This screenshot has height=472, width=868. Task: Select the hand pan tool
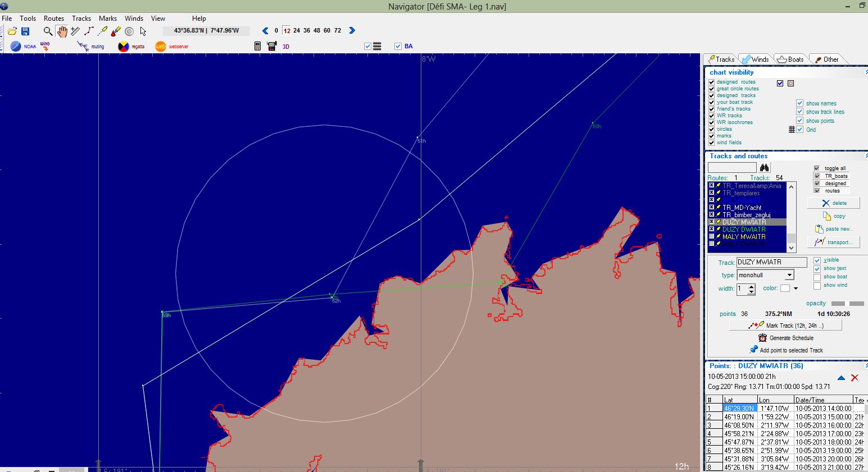tap(62, 31)
